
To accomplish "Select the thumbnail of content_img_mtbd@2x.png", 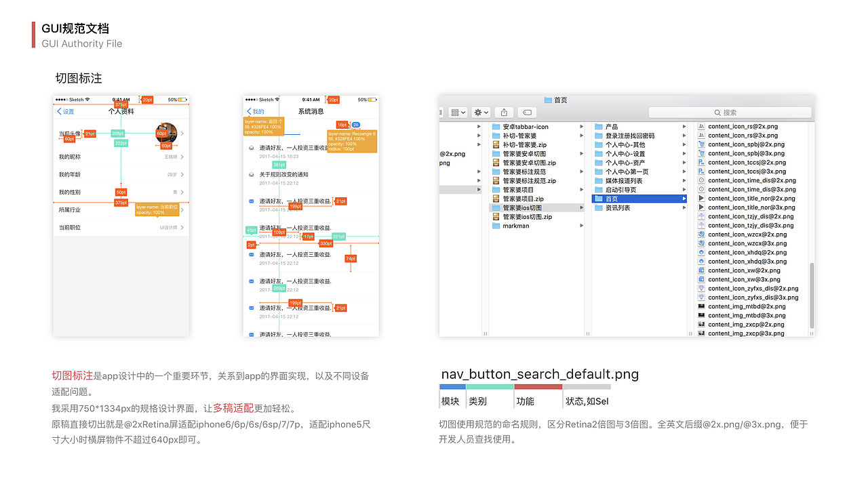I will click(x=701, y=306).
